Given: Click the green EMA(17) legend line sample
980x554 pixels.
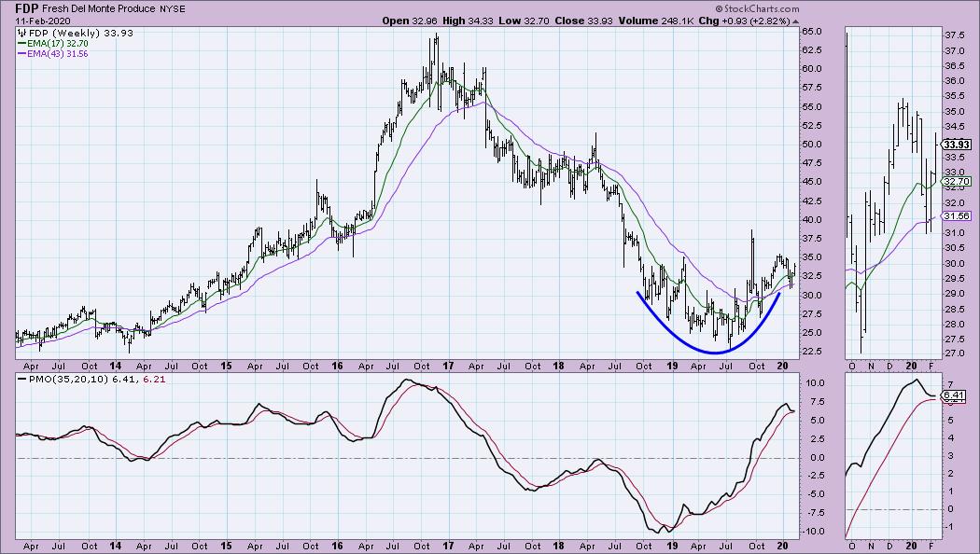Looking at the screenshot, I should [21, 44].
